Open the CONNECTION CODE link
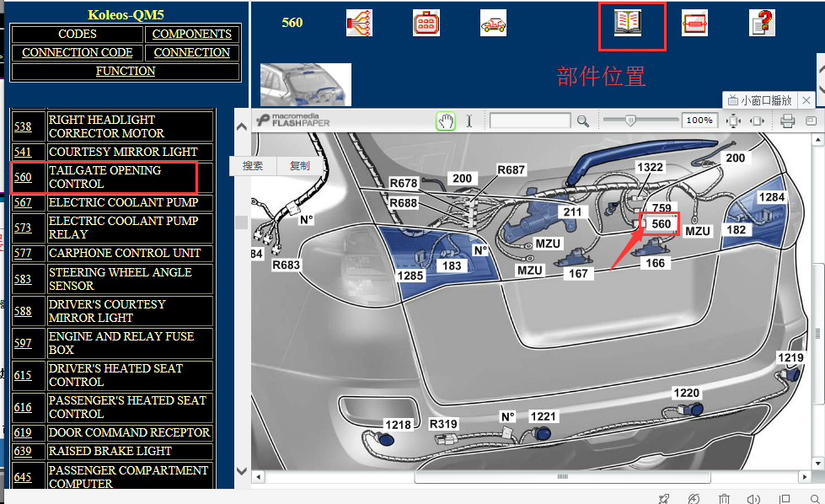The image size is (825, 504). (x=78, y=52)
